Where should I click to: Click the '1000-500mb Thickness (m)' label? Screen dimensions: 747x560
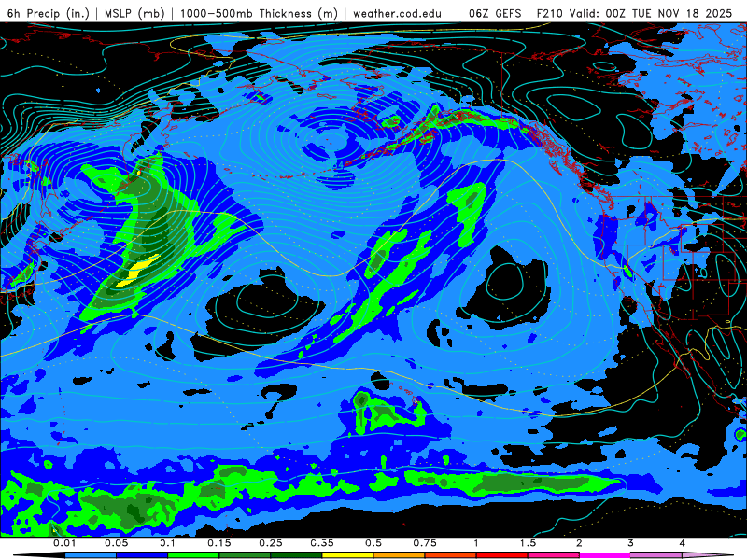click(x=259, y=13)
